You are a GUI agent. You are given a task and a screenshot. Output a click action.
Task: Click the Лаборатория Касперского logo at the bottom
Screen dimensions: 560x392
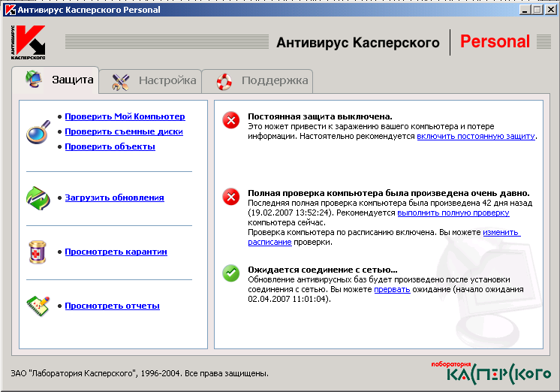(x=491, y=373)
